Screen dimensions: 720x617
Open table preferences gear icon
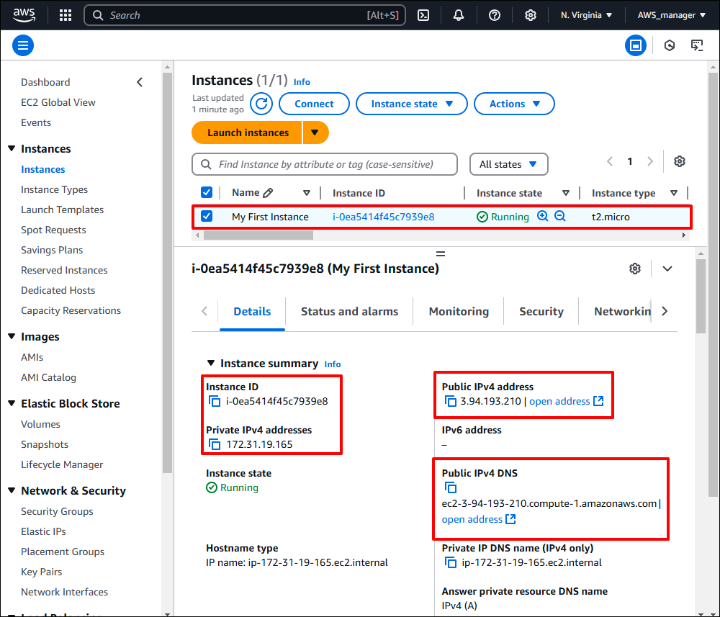click(680, 162)
